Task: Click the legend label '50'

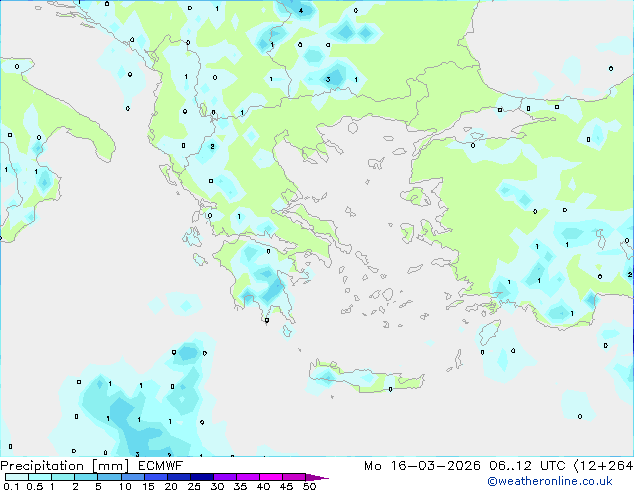Action: coord(310,486)
